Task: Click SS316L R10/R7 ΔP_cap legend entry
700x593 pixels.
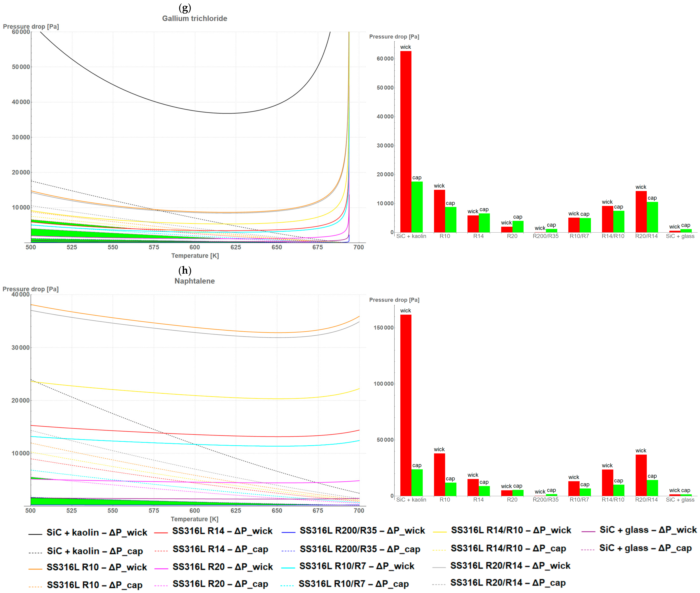Action: (x=353, y=584)
